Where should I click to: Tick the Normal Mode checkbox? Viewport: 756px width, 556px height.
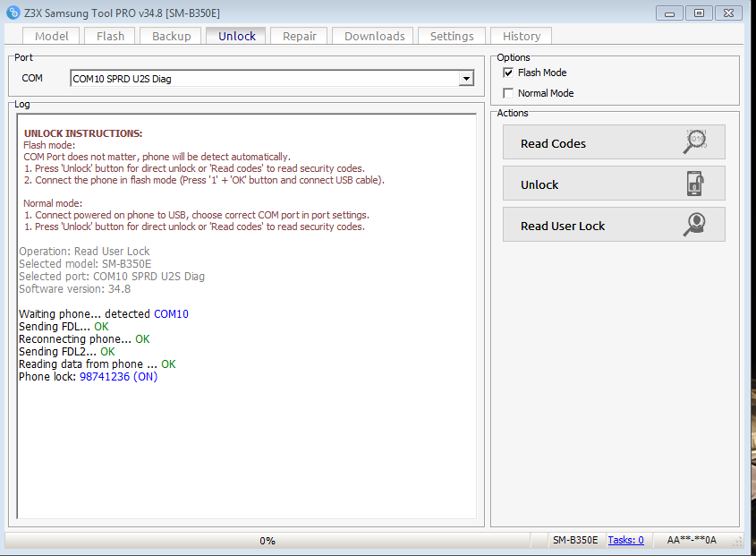coord(508,93)
